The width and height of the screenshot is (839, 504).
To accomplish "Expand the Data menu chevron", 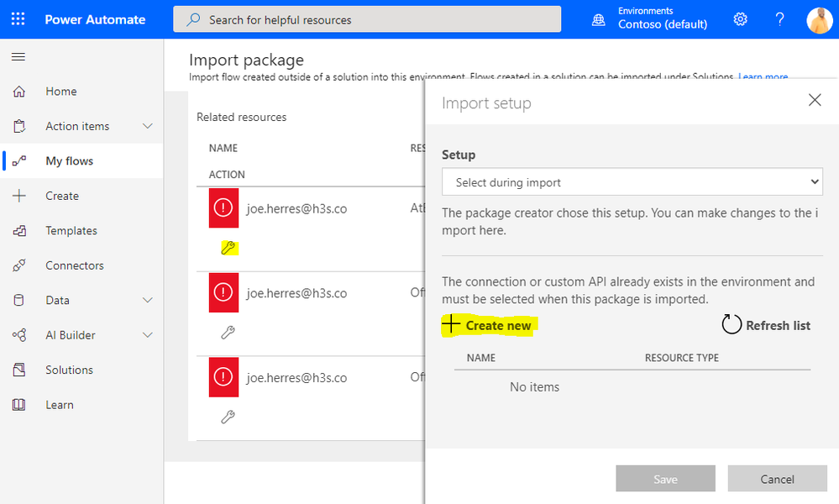I will coord(148,300).
